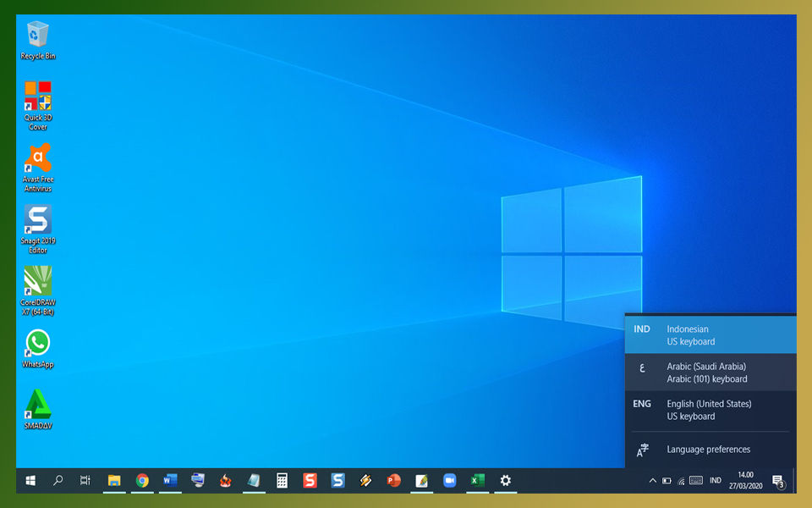The image size is (812, 508).
Task: Open the pencil-and-paper app icon in taskbar
Action: click(x=421, y=481)
